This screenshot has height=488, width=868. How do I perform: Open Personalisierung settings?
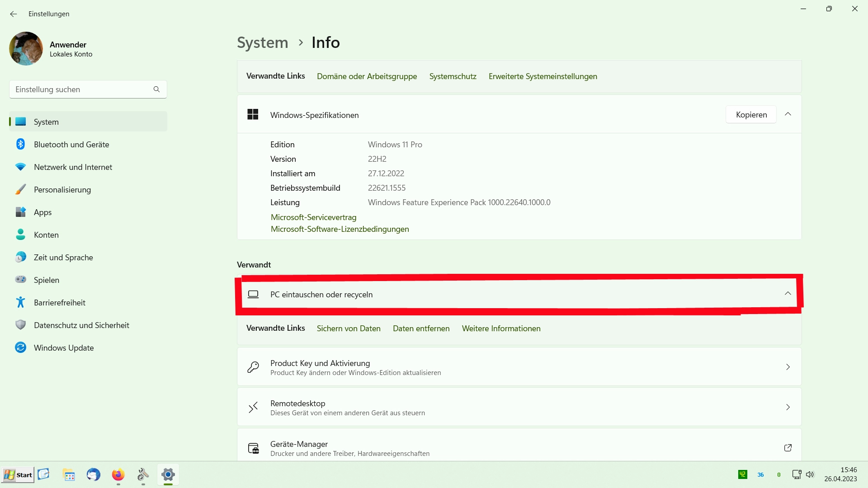88,190
